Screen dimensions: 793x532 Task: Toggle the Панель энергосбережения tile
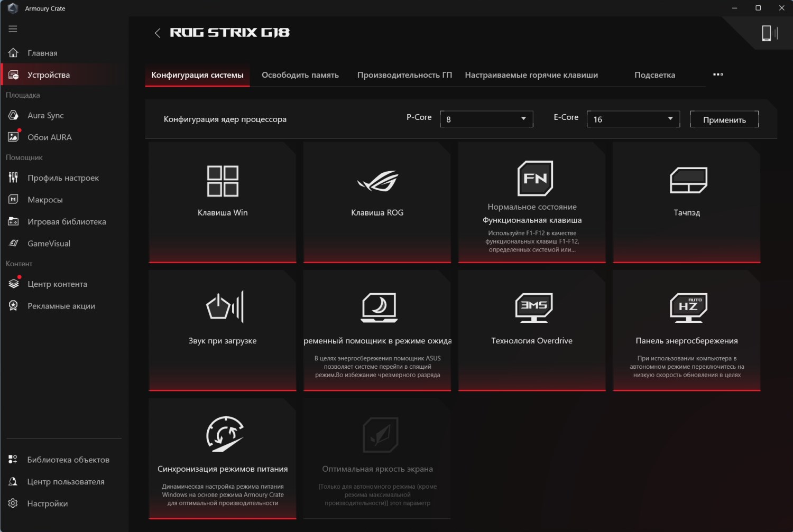click(687, 331)
